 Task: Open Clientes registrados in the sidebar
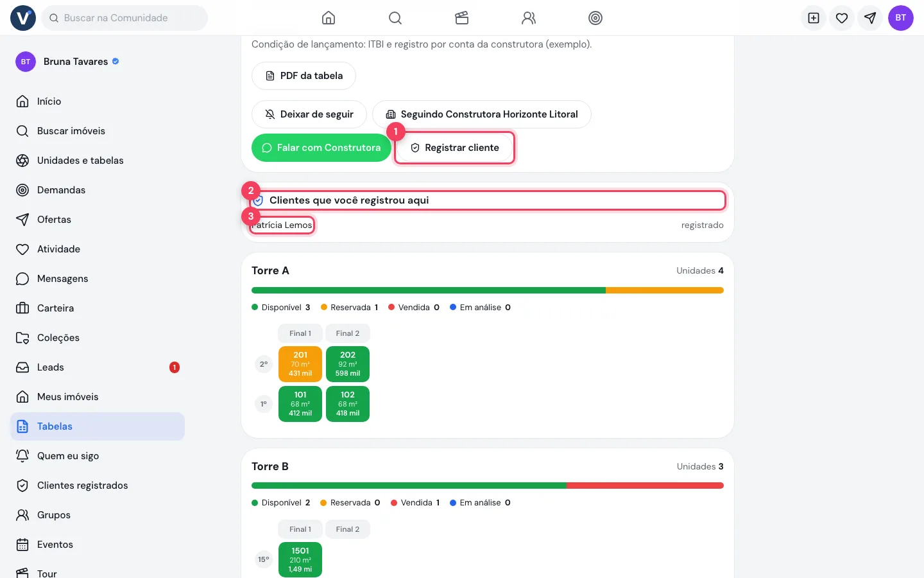(x=98, y=486)
